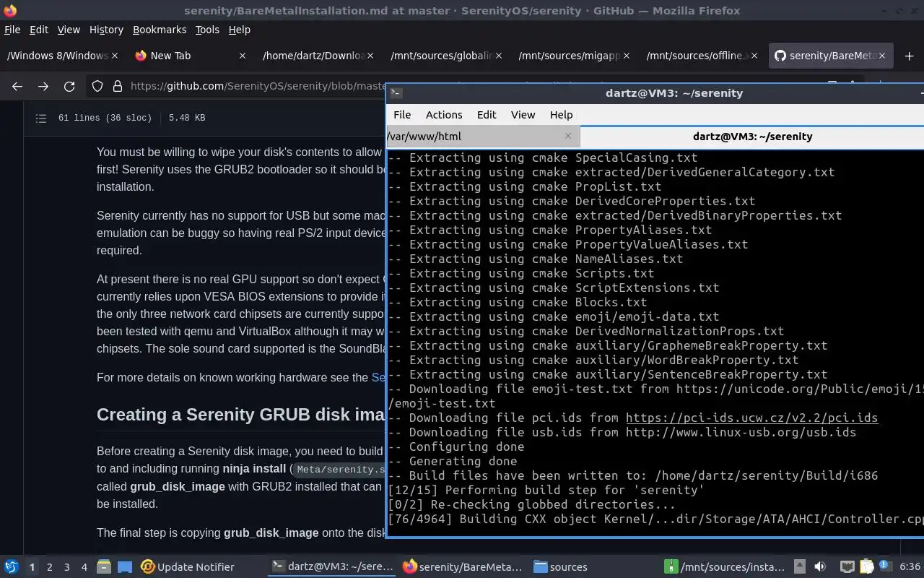Click 'Creating a Serenity GRUB disk' heading
The image size is (924, 578).
241,415
